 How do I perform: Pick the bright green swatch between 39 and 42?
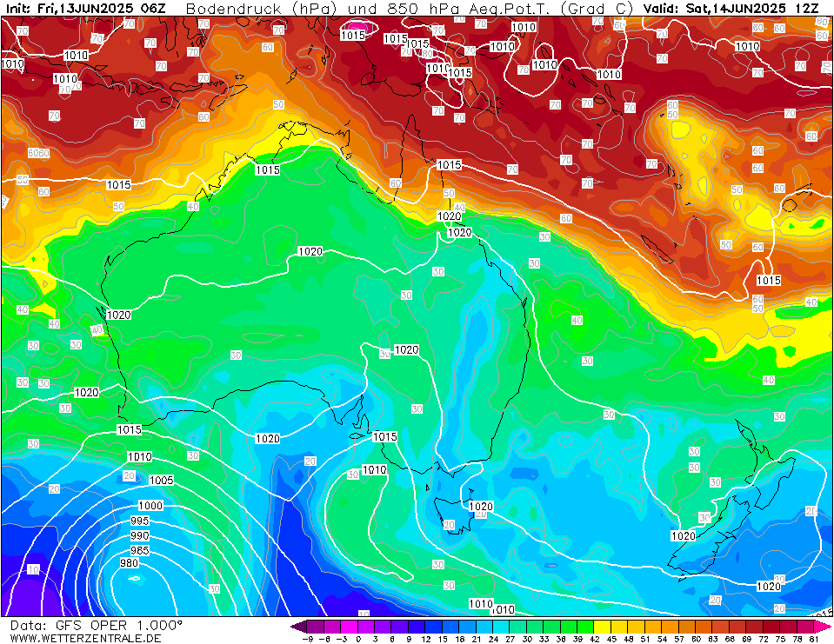coord(585,627)
